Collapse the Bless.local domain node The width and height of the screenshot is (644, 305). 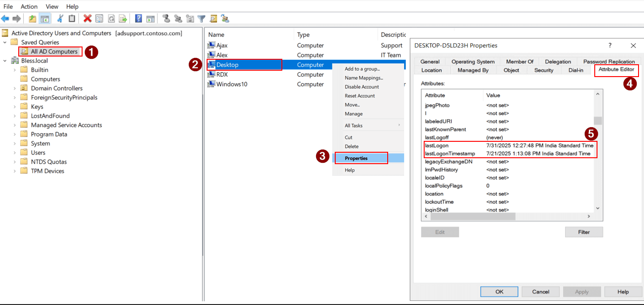pos(4,60)
